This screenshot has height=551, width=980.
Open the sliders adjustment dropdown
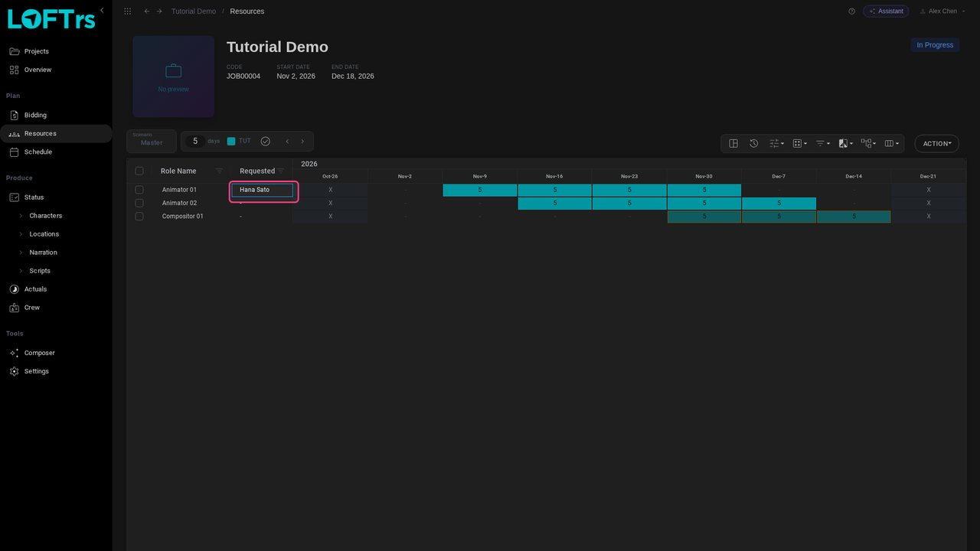coord(776,143)
